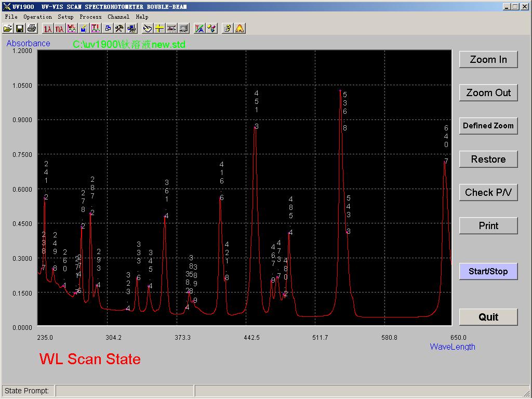Open the Channel menu

118,17
